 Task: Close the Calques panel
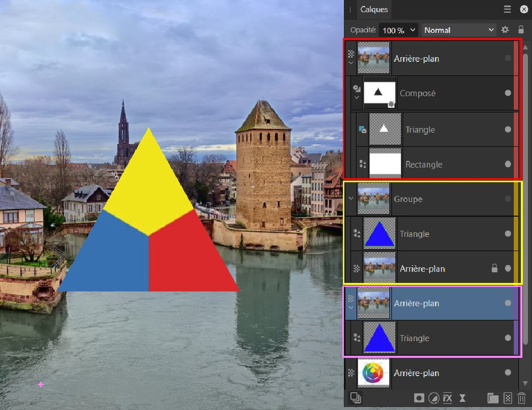(x=523, y=9)
